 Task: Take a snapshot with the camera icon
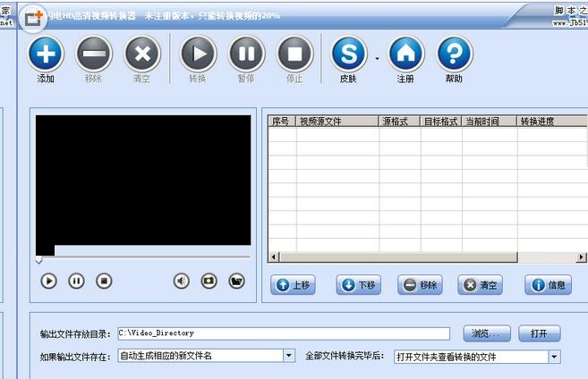(x=209, y=281)
